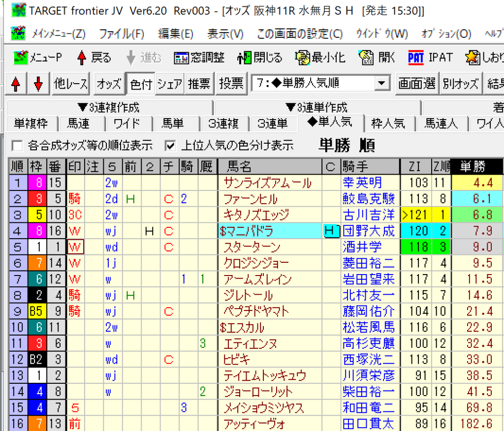Image resolution: width=504 pixels, height=431 pixels.
Task: Click the オッズ button
Action: coord(109,84)
